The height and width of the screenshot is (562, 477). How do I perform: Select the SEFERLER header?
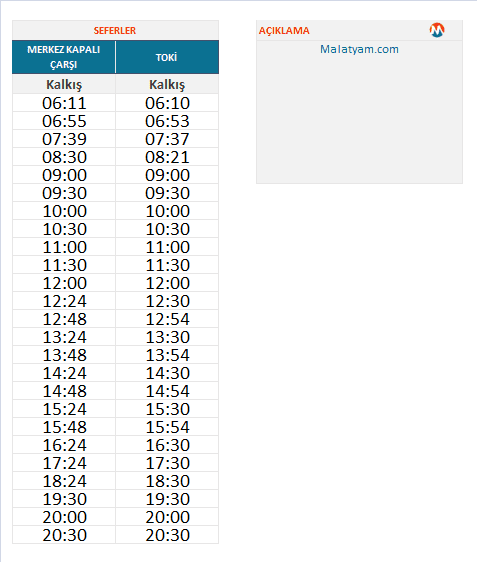tap(115, 30)
